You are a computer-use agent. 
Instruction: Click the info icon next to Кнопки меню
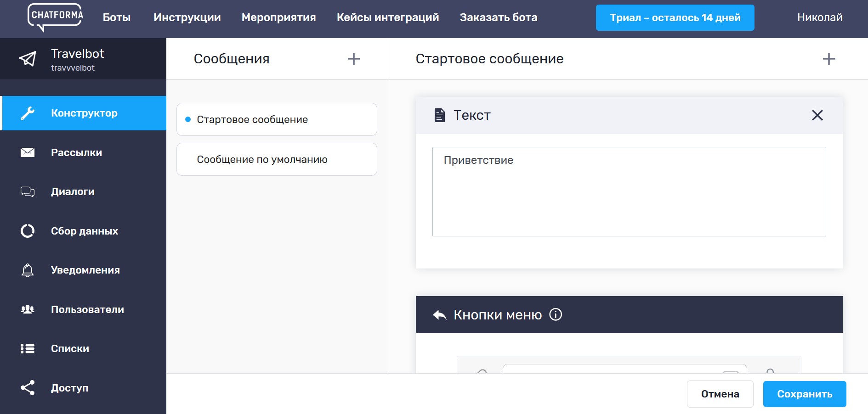(x=556, y=314)
